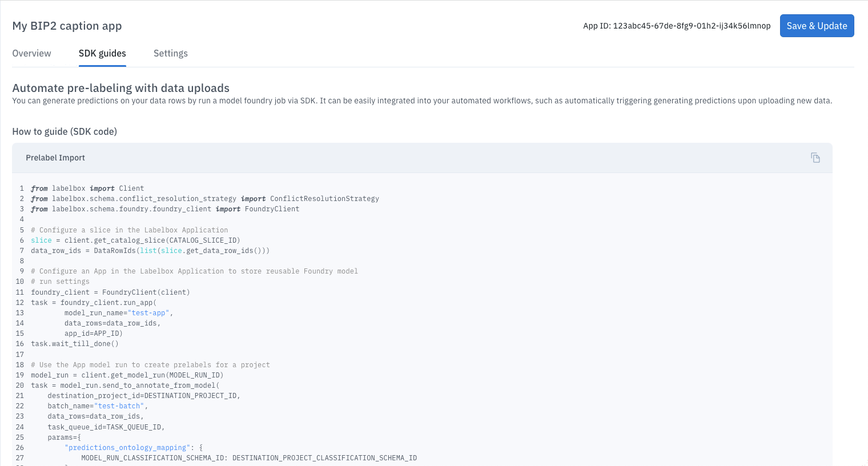868x466 pixels.
Task: Click the My BIP2 caption app title
Action: coord(67,26)
